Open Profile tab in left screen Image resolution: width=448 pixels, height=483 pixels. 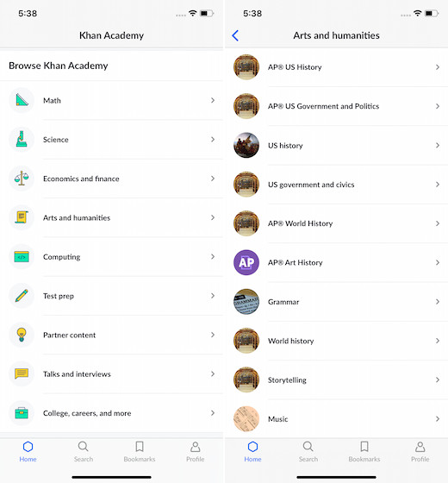pos(195,452)
